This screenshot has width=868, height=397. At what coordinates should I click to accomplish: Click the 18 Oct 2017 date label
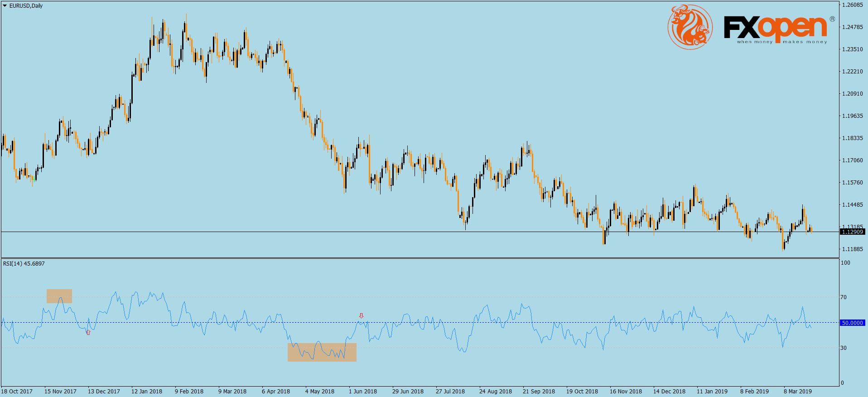(x=17, y=392)
